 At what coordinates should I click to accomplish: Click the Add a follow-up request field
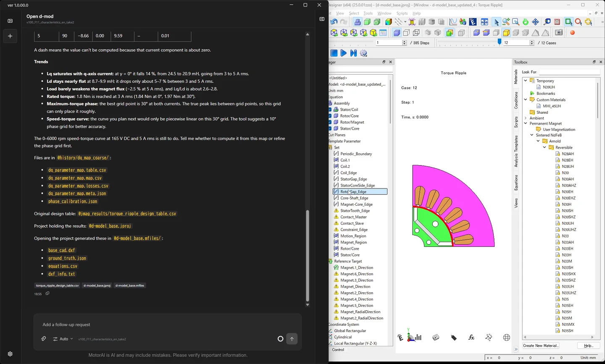click(168, 325)
